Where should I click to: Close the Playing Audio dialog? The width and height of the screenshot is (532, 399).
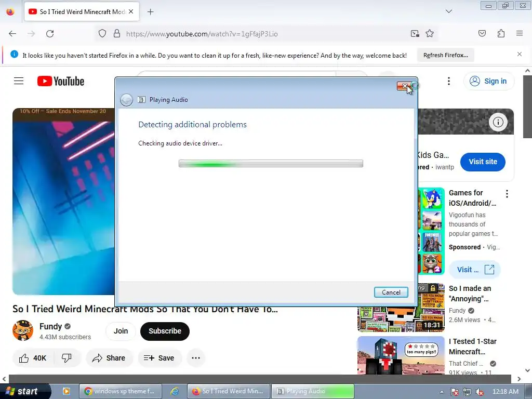tap(404, 86)
